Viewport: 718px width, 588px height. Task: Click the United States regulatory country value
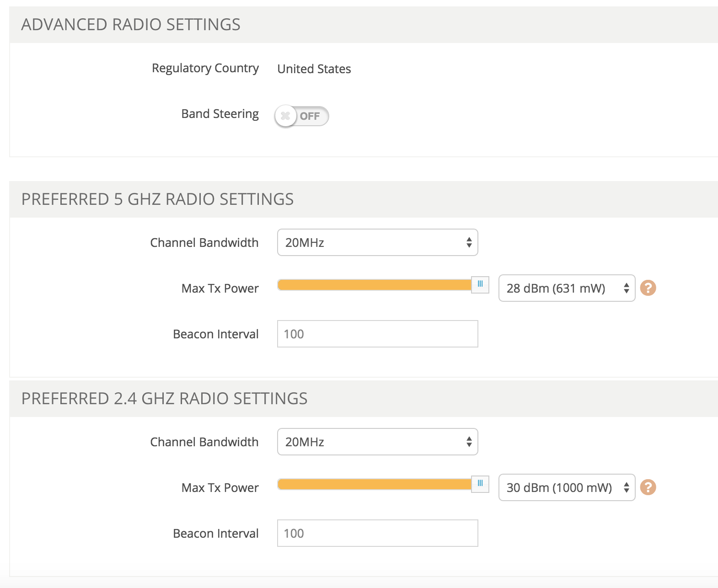pos(314,69)
